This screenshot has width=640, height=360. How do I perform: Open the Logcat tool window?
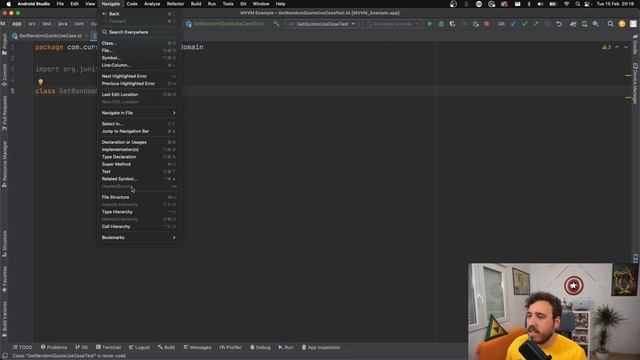point(139,347)
